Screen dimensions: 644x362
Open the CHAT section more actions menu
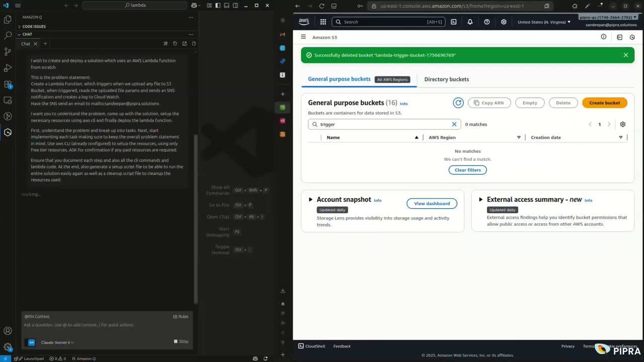[x=191, y=34]
